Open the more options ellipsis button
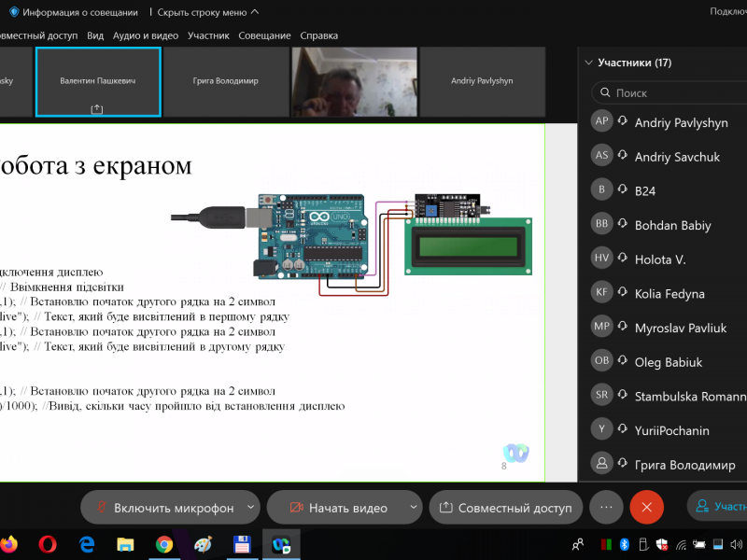 pos(606,508)
